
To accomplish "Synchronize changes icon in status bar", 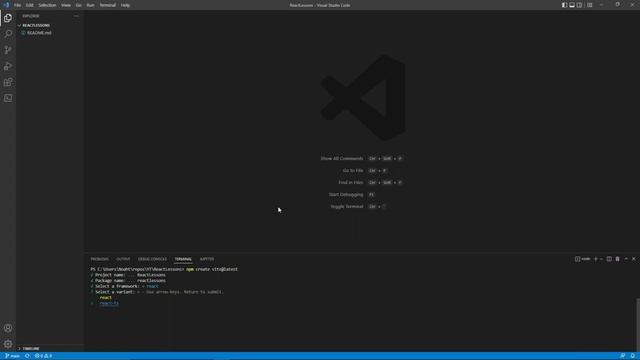I will [27, 356].
